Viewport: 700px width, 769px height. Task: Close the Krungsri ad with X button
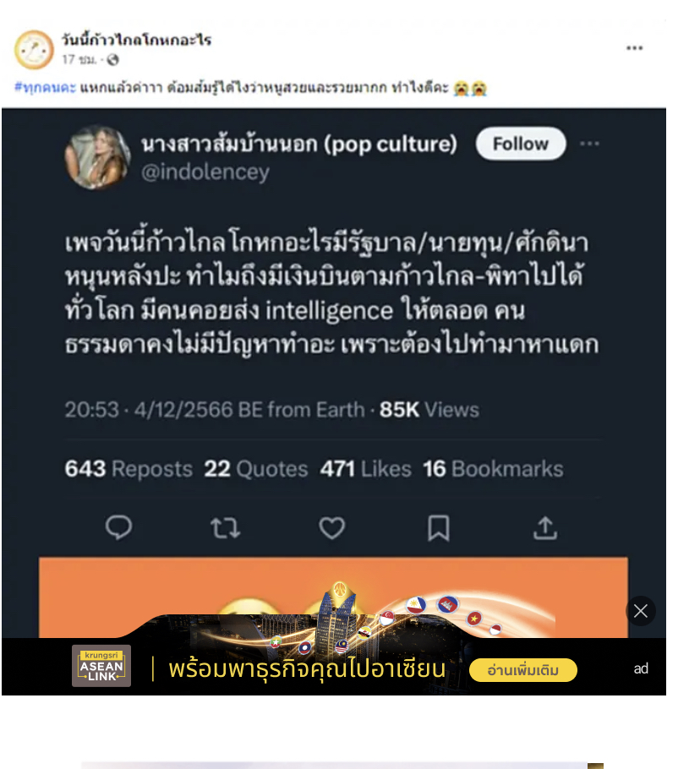[x=641, y=611]
